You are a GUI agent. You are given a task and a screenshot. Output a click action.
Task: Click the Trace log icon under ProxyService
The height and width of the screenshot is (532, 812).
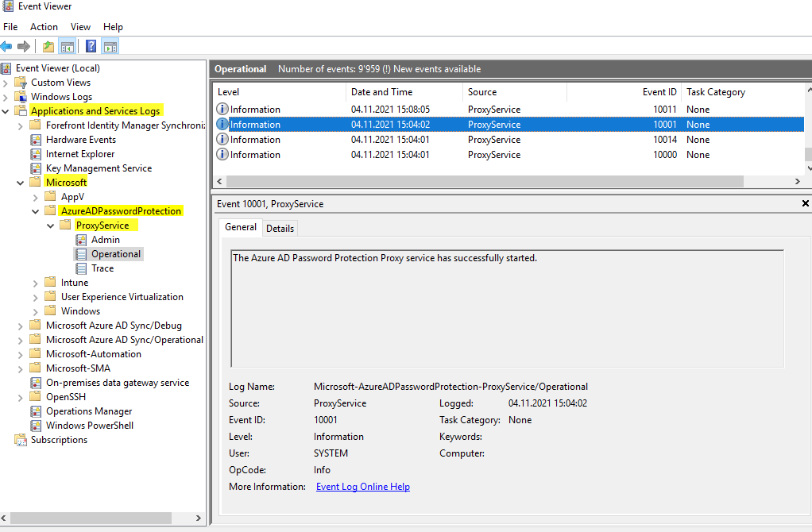(x=81, y=268)
